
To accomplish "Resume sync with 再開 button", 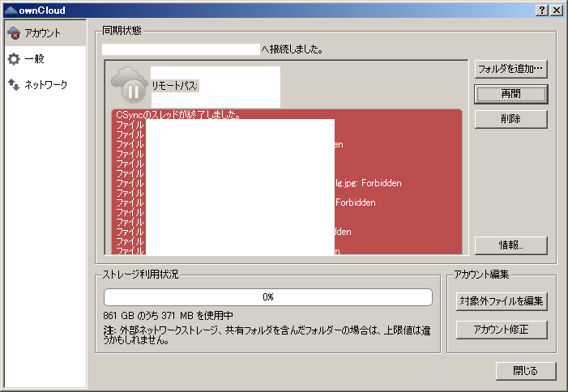I will pyautogui.click(x=510, y=94).
